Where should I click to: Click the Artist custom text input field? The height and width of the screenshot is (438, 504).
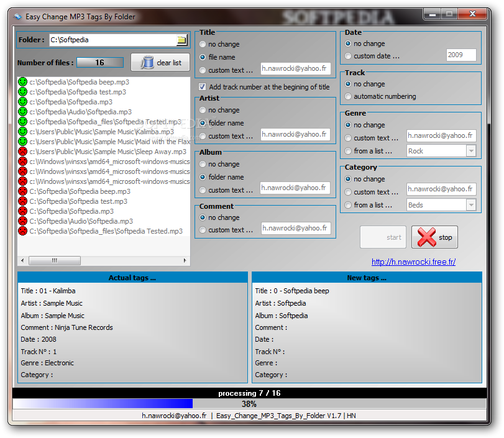point(295,134)
